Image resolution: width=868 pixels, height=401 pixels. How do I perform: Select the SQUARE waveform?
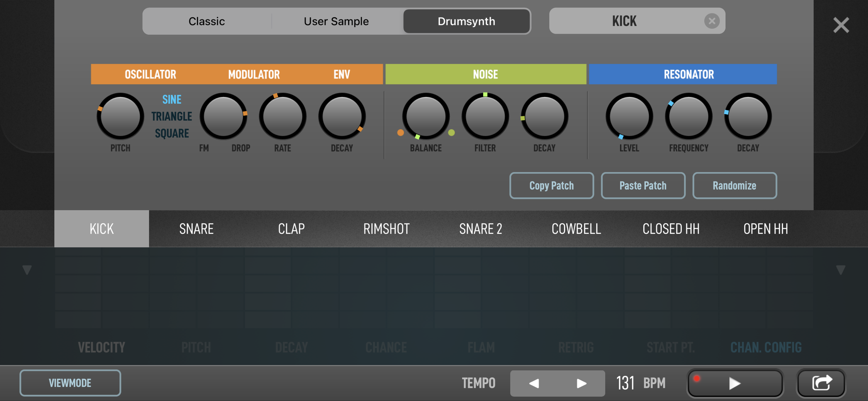pyautogui.click(x=172, y=133)
